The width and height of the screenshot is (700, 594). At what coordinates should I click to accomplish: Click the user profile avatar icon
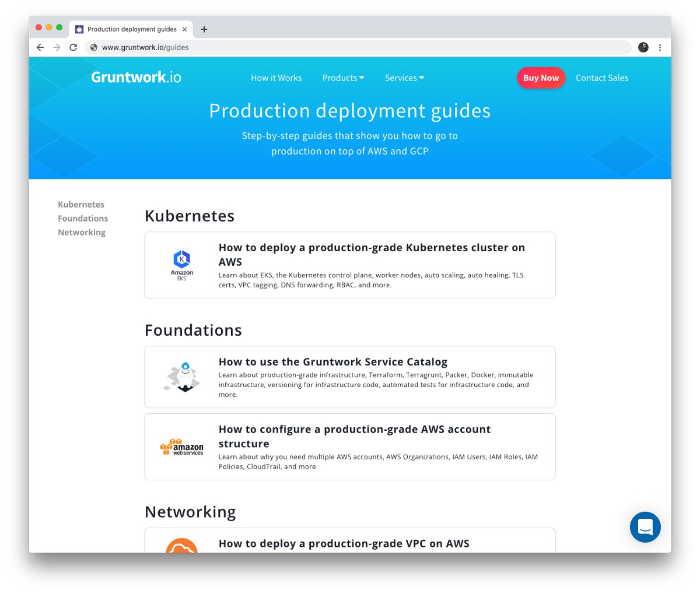(x=643, y=47)
